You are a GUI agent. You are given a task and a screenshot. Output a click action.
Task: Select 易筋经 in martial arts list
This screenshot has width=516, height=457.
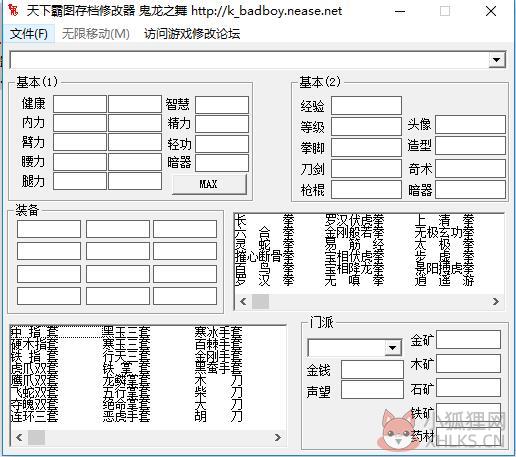coord(354,244)
